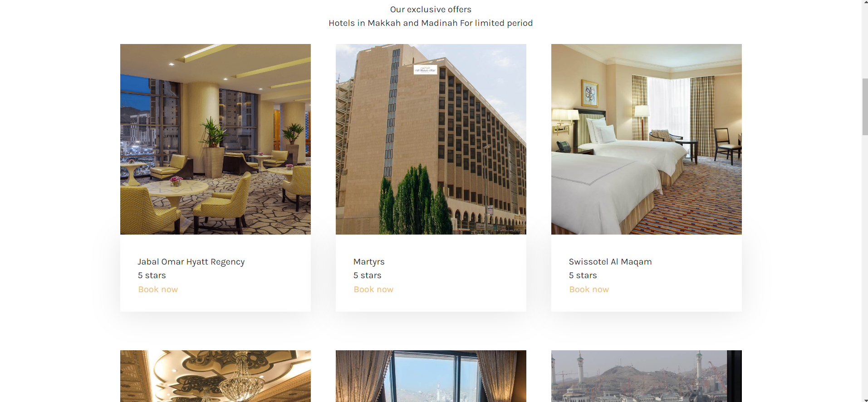
Task: Click the page's vertical scrollbar thumb
Action: [865, 107]
